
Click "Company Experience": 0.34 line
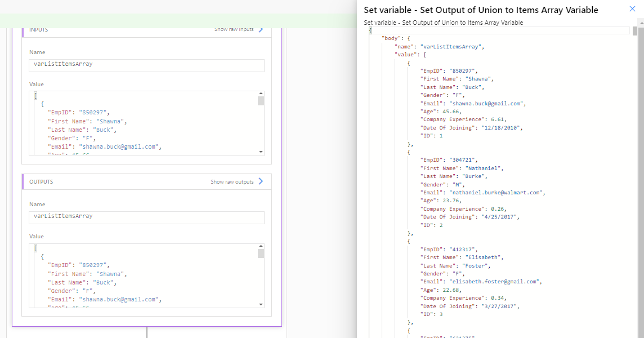tap(463, 297)
